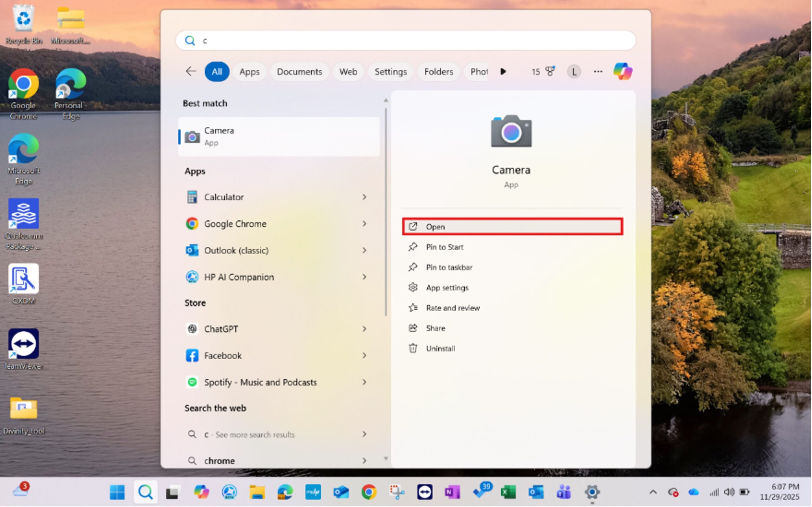Choose the Settings filter tab
Viewport: 812px width, 507px height.
[x=390, y=72]
